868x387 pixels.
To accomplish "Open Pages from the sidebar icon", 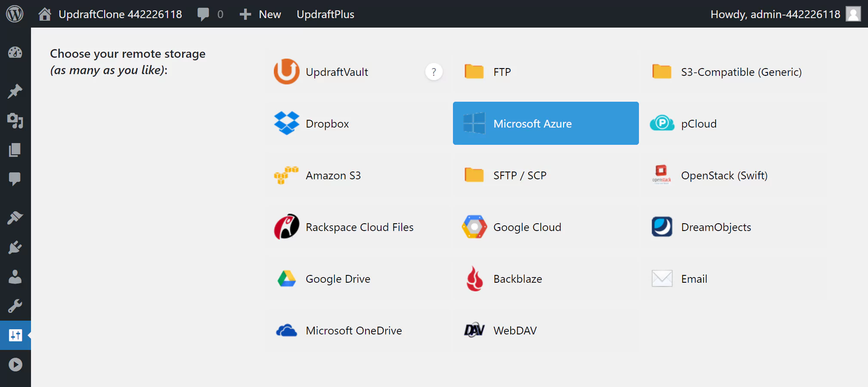I will click(15, 150).
